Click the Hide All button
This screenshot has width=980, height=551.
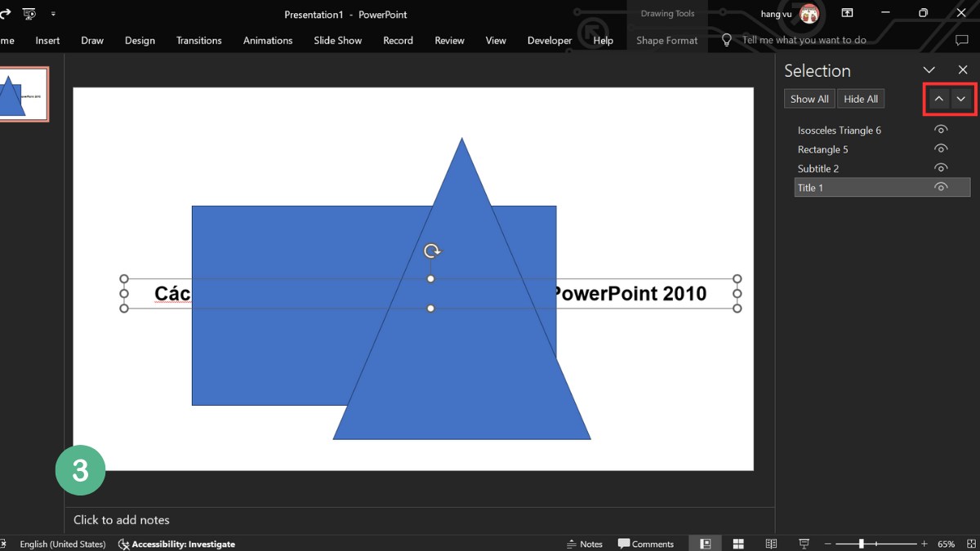(861, 99)
